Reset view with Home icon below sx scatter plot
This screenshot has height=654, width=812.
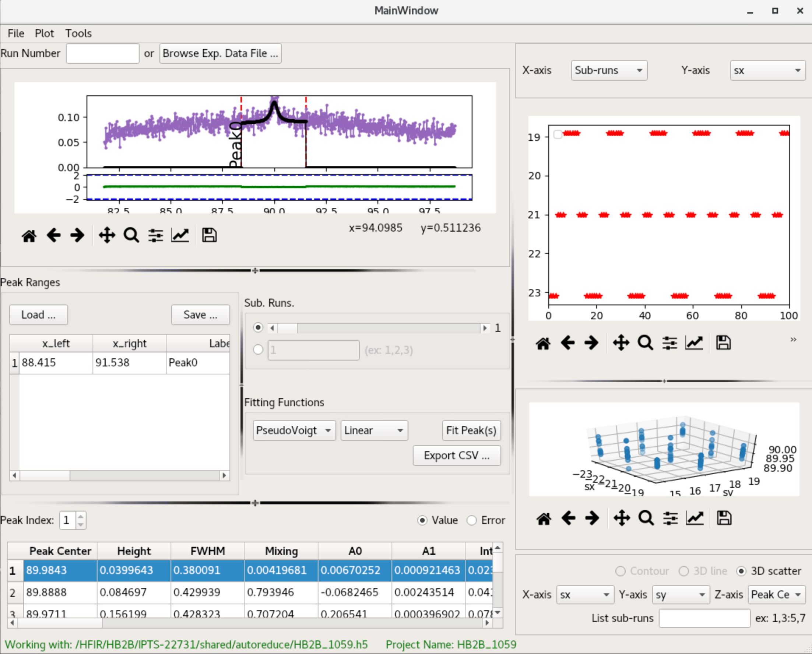point(543,344)
